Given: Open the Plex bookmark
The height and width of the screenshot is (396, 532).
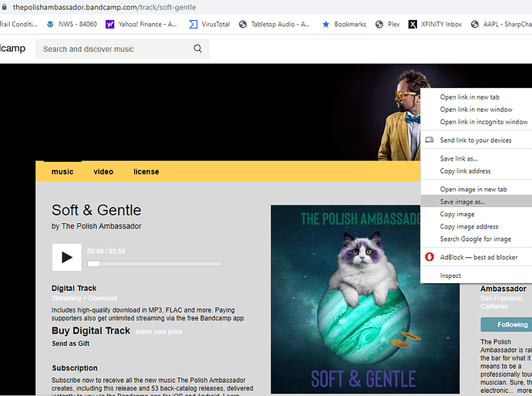Looking at the screenshot, I should click(x=388, y=24).
